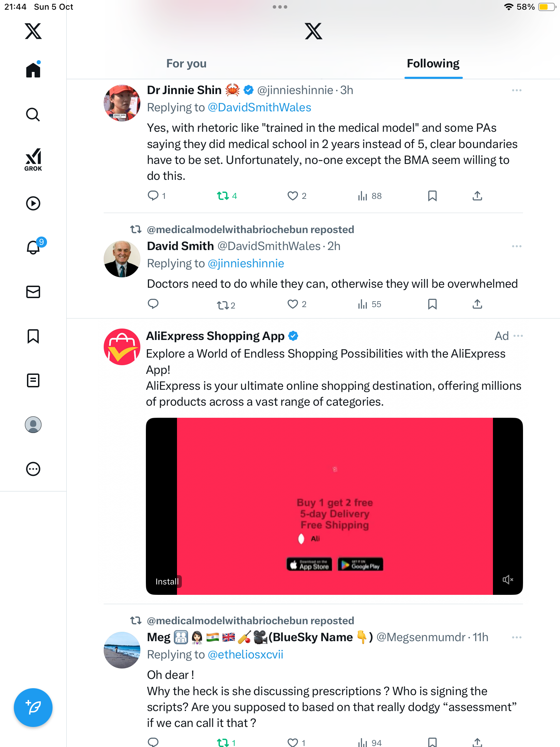Open the Search icon in sidebar
The image size is (560, 747).
pos(33,114)
